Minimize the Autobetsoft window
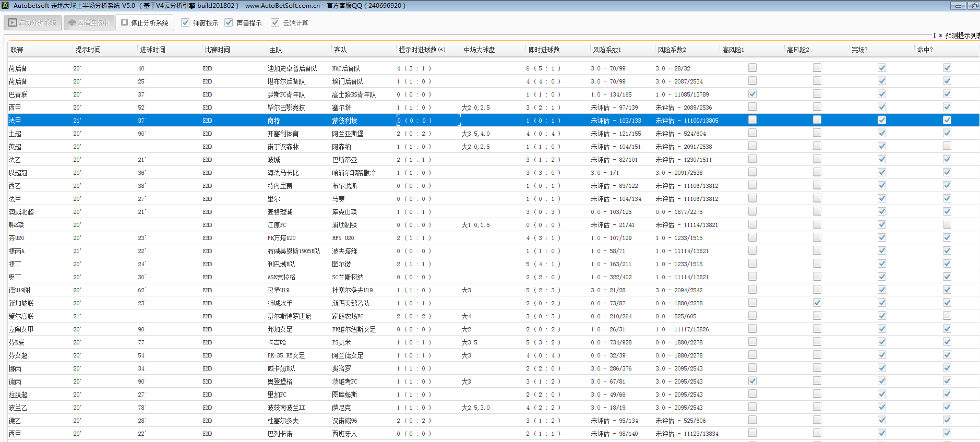Viewport: 980px width, 442px height. click(x=958, y=6)
